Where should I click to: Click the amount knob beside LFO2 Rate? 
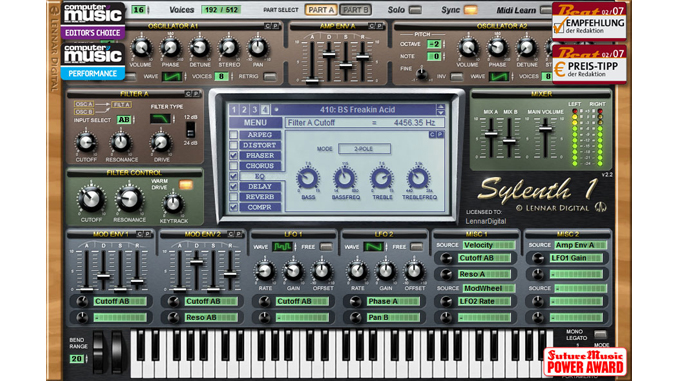tap(446, 301)
